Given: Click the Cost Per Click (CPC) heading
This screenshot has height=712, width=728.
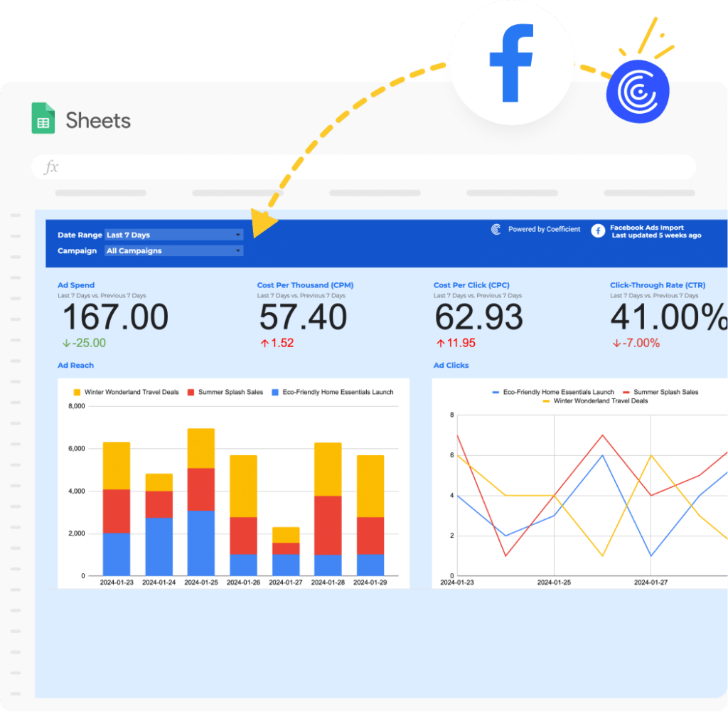Looking at the screenshot, I should (471, 285).
